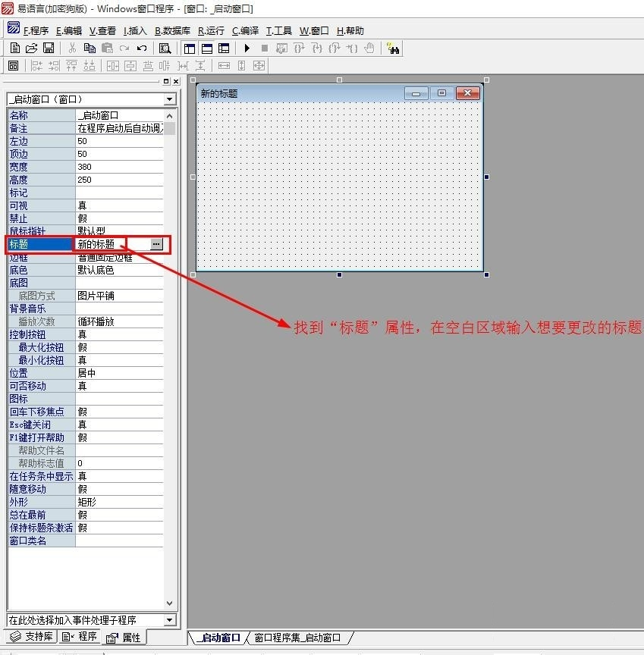This screenshot has width=644, height=655.
Task: Click the New file toolbar icon
Action: 14,49
